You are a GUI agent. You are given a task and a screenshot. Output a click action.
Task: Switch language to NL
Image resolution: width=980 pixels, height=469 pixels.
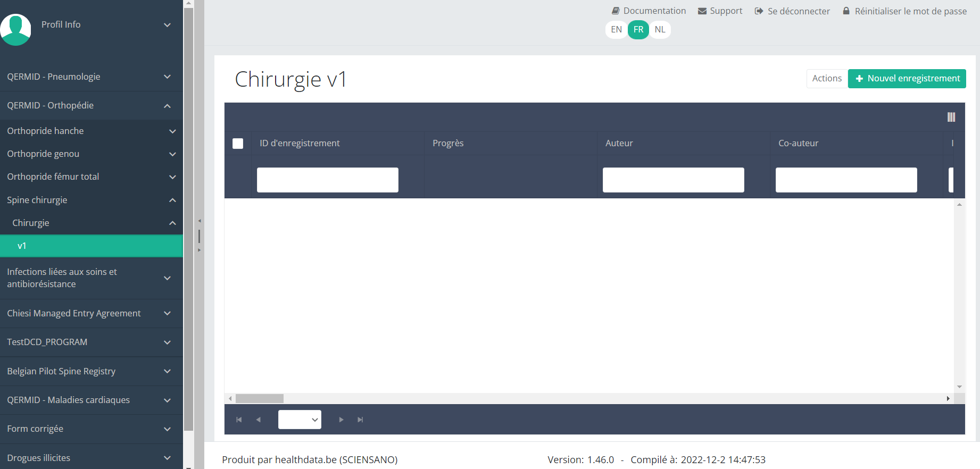[660, 30]
